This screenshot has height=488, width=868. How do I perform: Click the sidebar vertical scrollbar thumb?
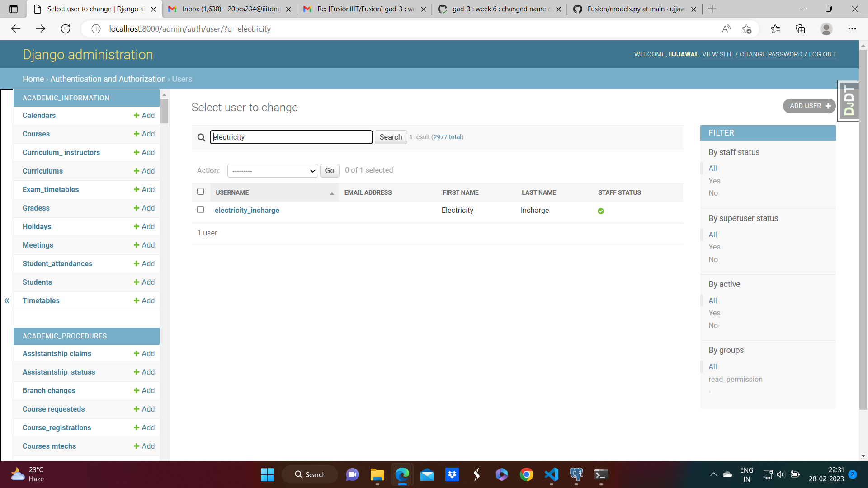(165, 111)
